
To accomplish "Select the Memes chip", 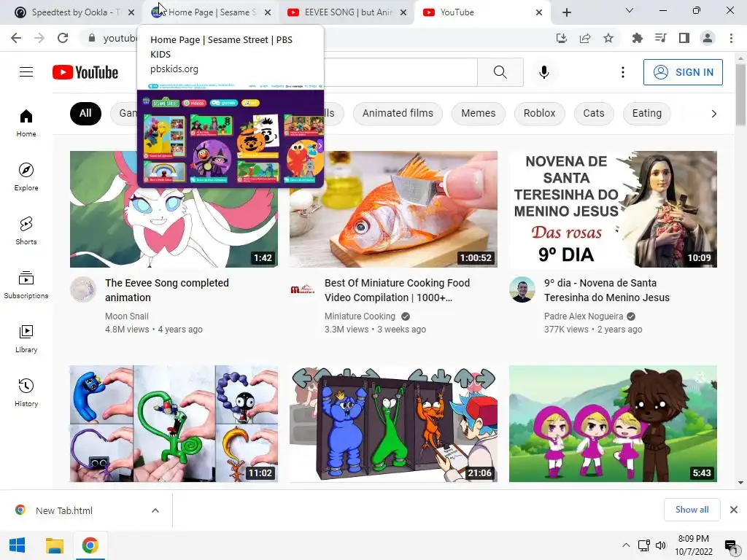I will coord(479,113).
